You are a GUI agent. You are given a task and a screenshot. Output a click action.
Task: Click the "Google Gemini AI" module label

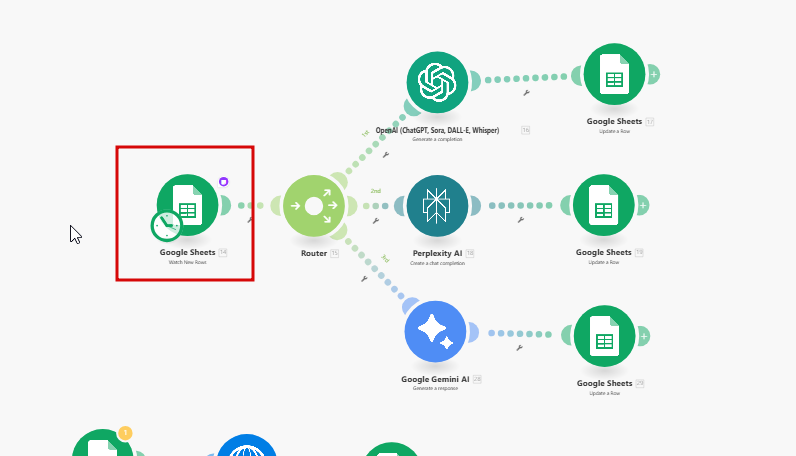435,379
